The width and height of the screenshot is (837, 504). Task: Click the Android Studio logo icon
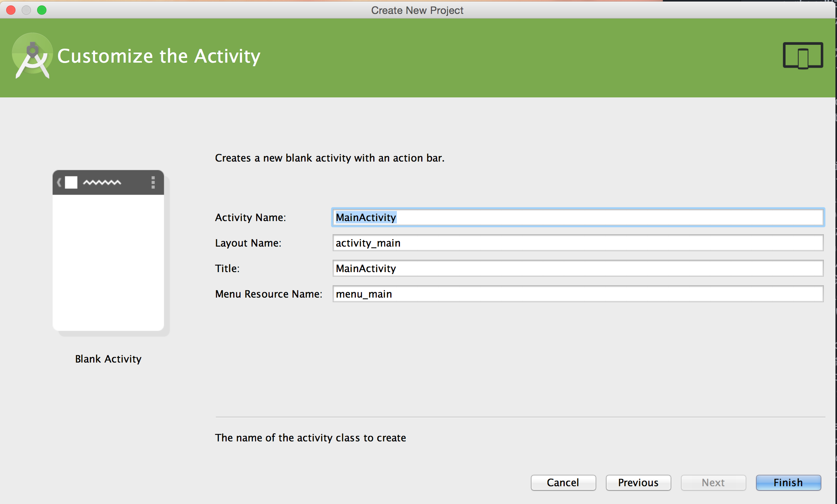coord(32,56)
